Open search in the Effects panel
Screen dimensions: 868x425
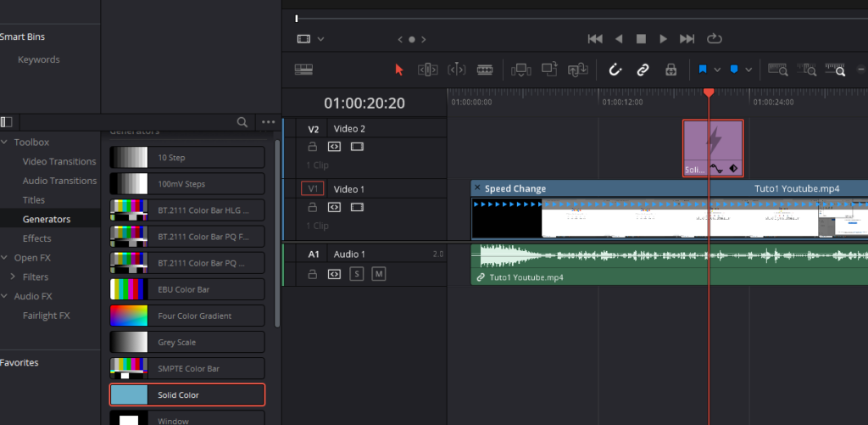click(242, 122)
